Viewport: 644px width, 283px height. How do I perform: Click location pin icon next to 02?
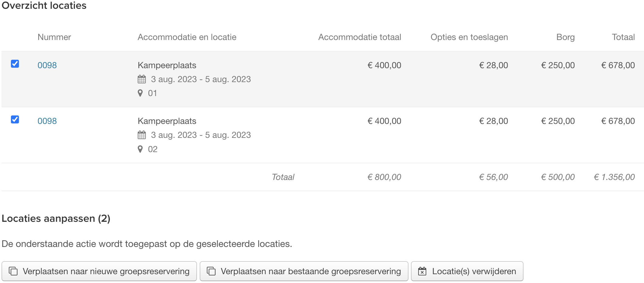(x=140, y=149)
